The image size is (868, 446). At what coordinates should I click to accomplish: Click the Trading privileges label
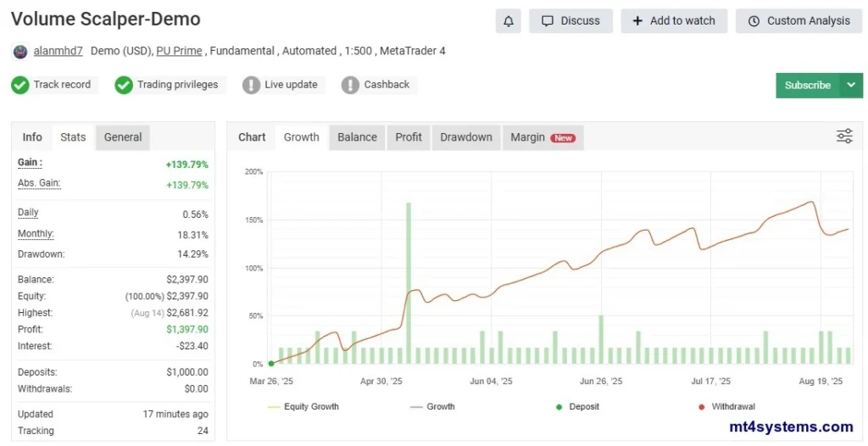point(178,85)
